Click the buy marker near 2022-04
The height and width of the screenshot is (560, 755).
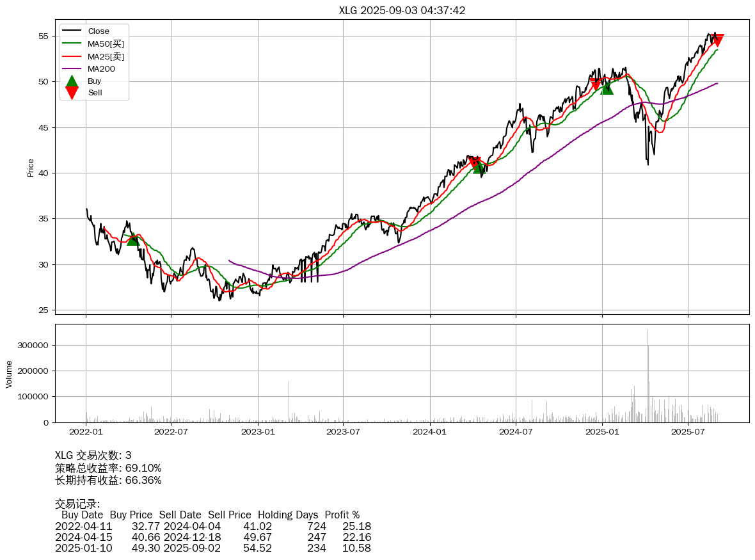(133, 239)
